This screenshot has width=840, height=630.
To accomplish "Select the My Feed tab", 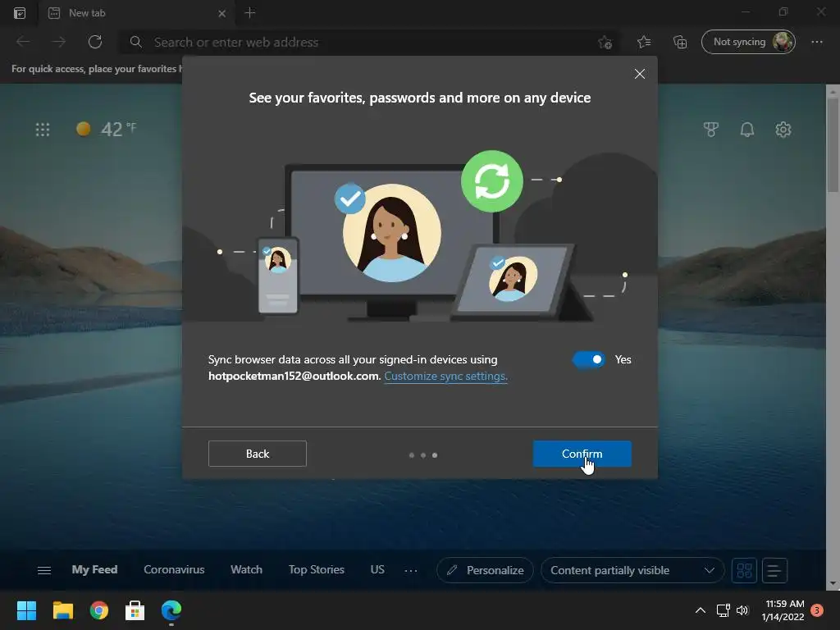I will point(94,569).
